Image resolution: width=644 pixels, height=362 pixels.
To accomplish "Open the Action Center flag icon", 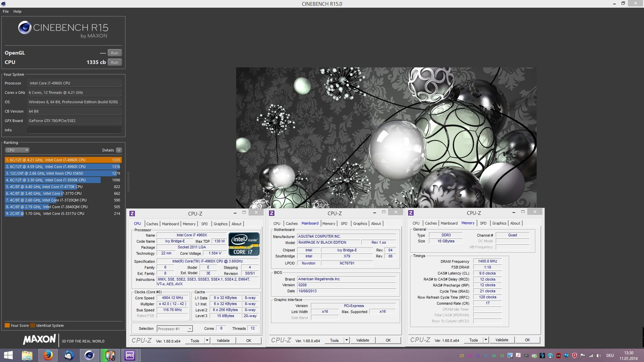I will (x=582, y=356).
